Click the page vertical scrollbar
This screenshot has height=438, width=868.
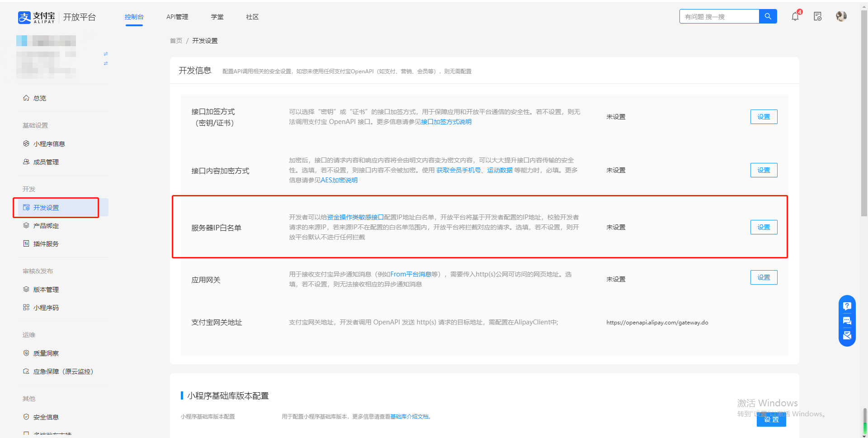pyautogui.click(x=864, y=136)
